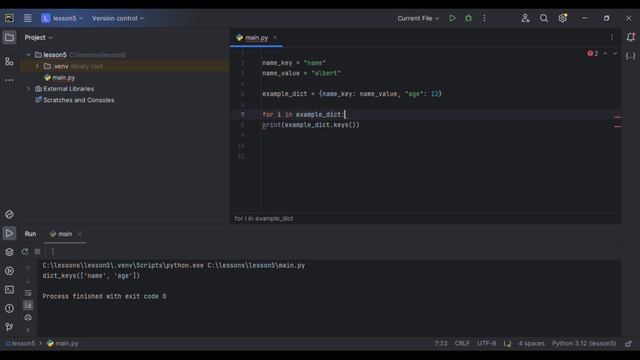Click the breadcrumb 'for i in example_dict'
Image resolution: width=640 pixels, height=360 pixels.
coord(264,218)
